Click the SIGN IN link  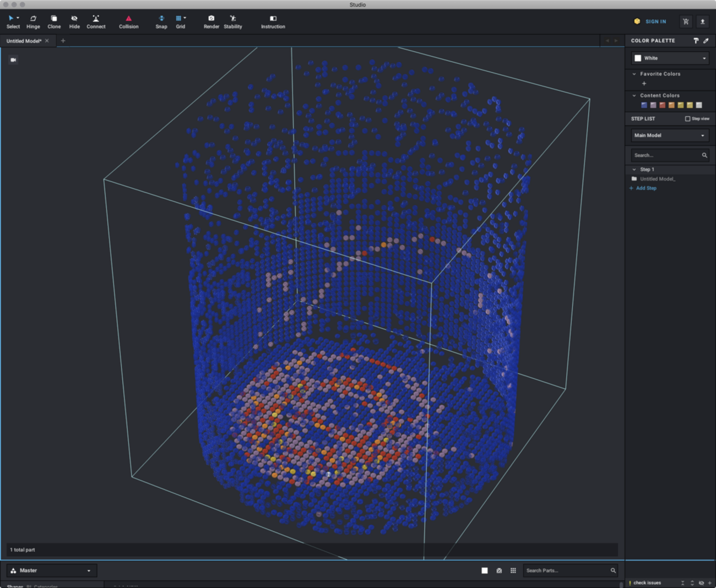click(655, 21)
